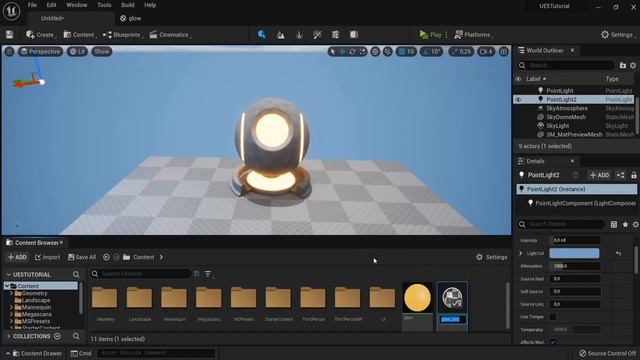This screenshot has width=640, height=360.
Task: Open Details property matrix grid icon
Action: pos(614,224)
